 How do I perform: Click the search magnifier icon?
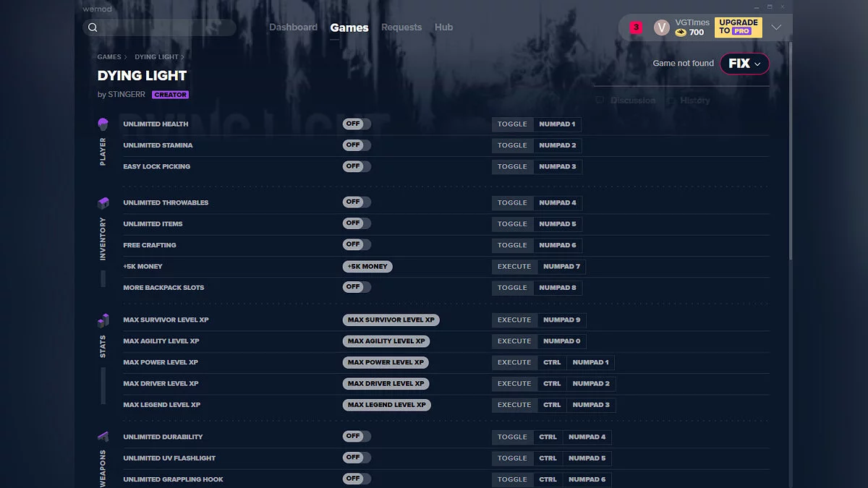(x=93, y=27)
